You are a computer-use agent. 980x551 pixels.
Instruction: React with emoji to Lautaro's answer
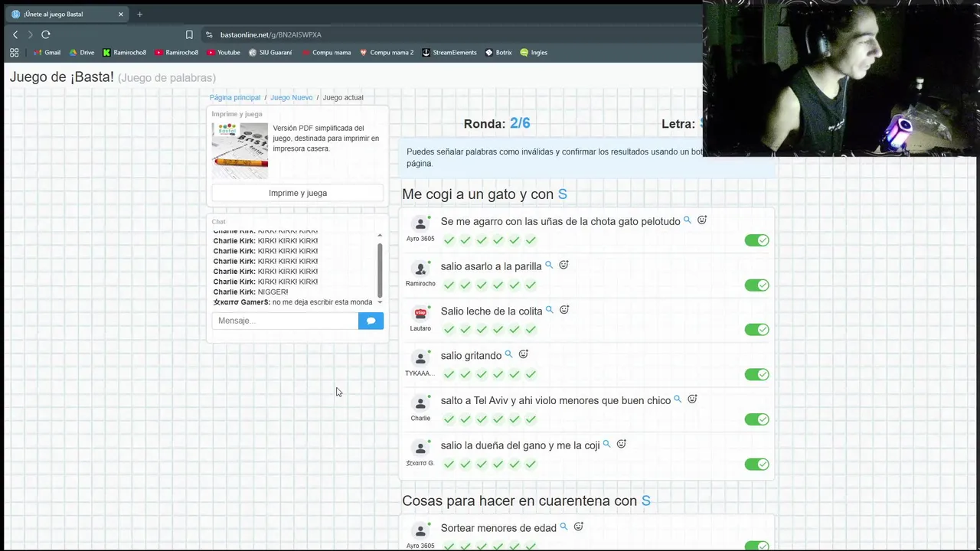coord(564,310)
